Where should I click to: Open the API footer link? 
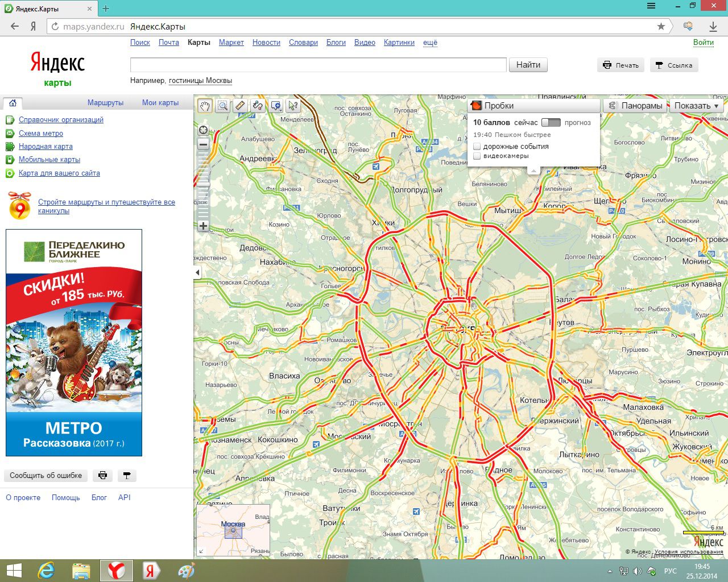pyautogui.click(x=125, y=497)
